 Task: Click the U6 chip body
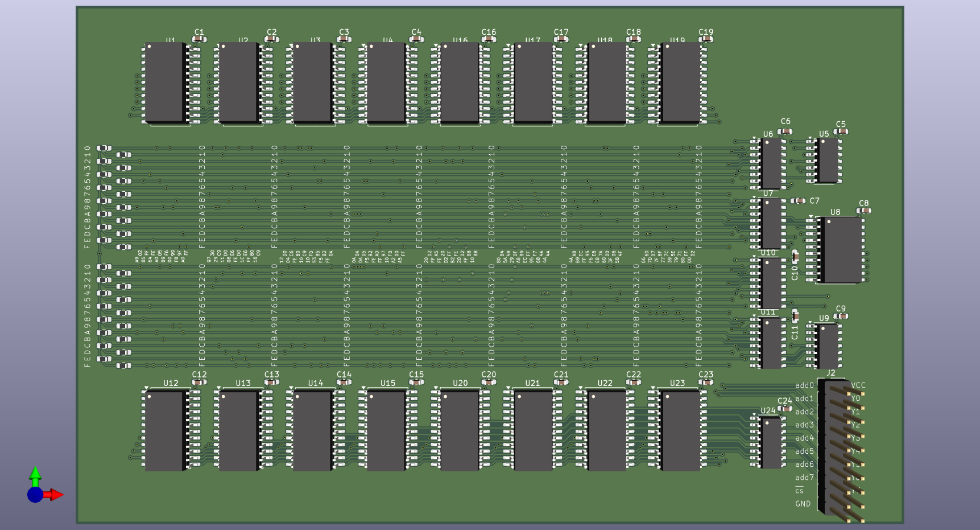(x=771, y=164)
